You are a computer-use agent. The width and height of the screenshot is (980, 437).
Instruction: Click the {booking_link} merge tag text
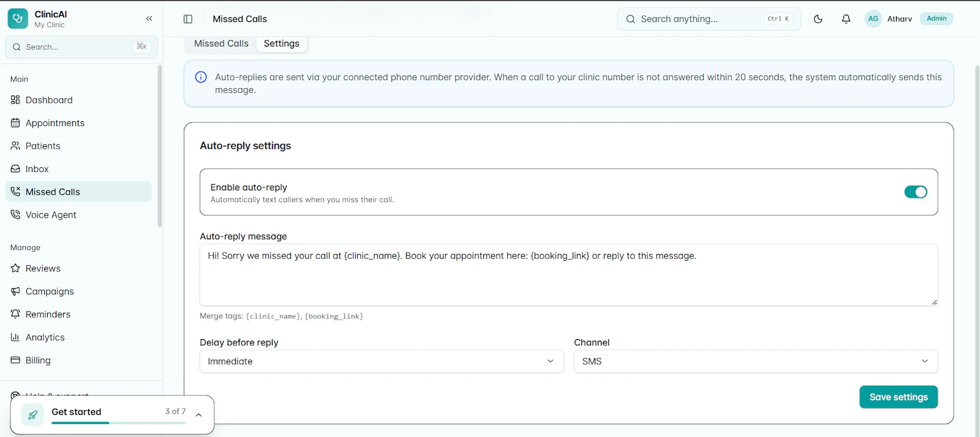coord(334,316)
